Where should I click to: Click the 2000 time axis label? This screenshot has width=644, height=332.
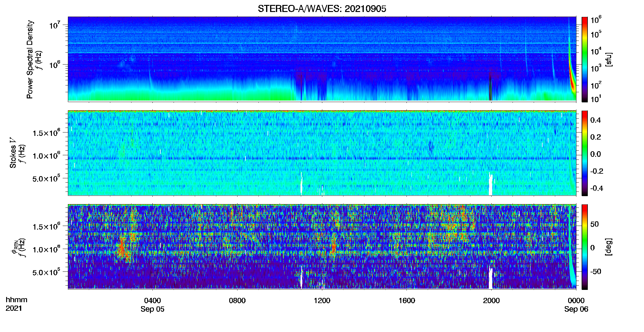[491, 301]
